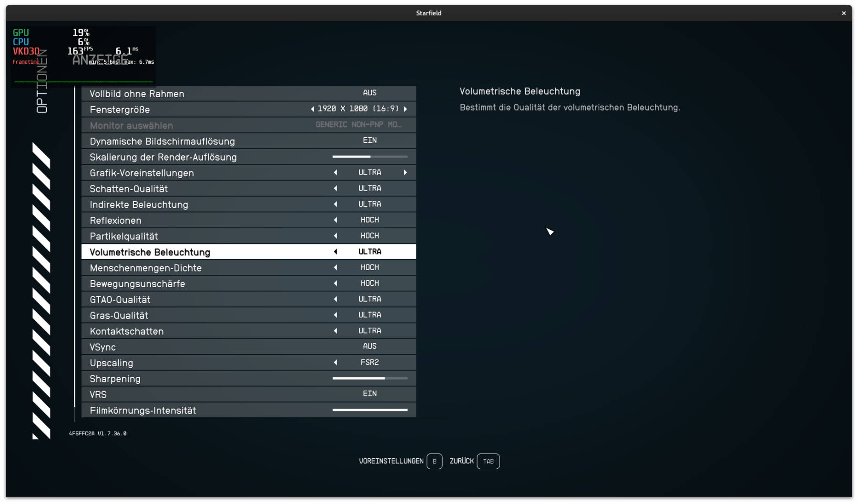This screenshot has width=858, height=504.
Task: Decrease Reflexionen using its left arrow
Action: (x=336, y=220)
